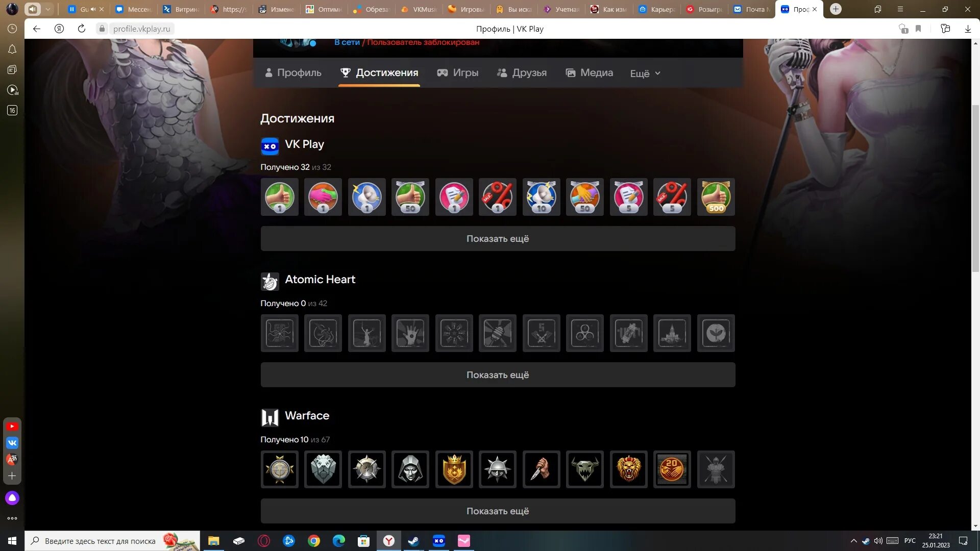Open the handshake achievement badge numbered 50
Screen dimensions: 980x551
click(585, 197)
